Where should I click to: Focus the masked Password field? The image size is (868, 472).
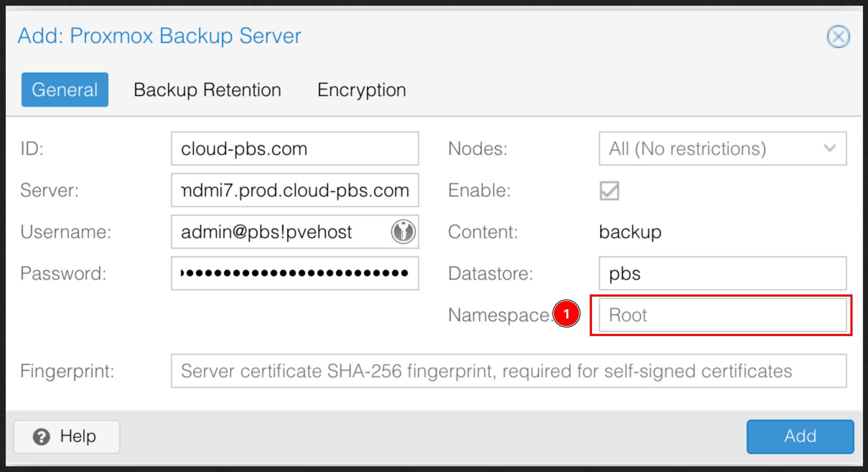tap(294, 273)
